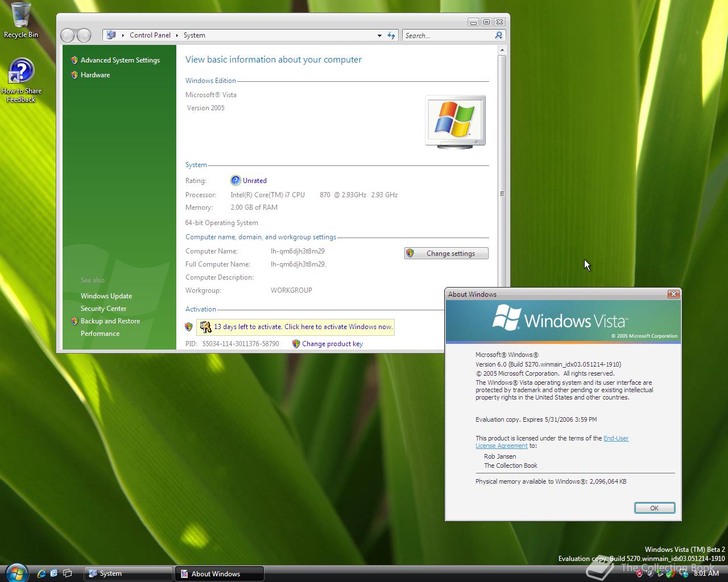
Task: Click the red security shield tray icon
Action: 639,573
